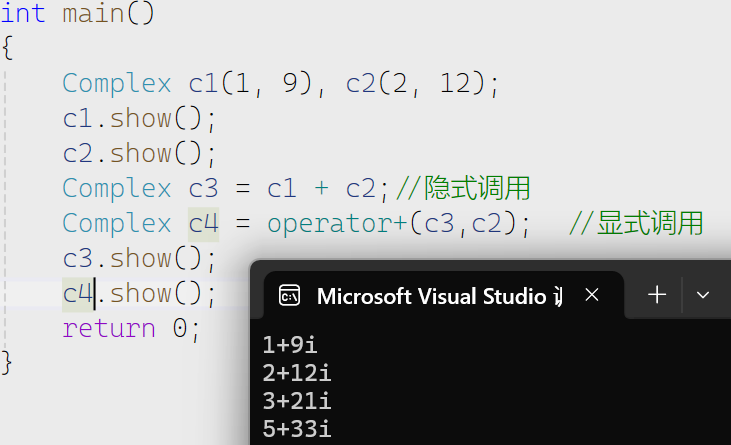Click the c2.show() statement
The height and width of the screenshot is (445, 731).
pos(139,154)
